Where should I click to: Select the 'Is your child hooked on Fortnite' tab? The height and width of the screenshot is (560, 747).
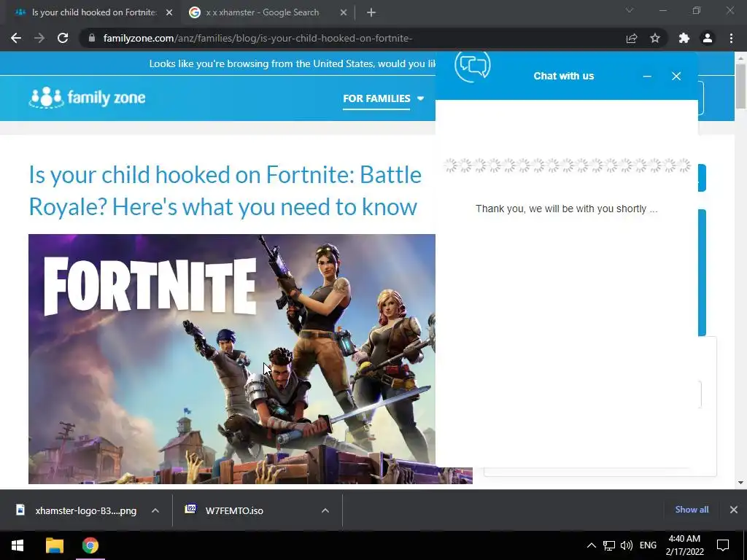pyautogui.click(x=94, y=12)
